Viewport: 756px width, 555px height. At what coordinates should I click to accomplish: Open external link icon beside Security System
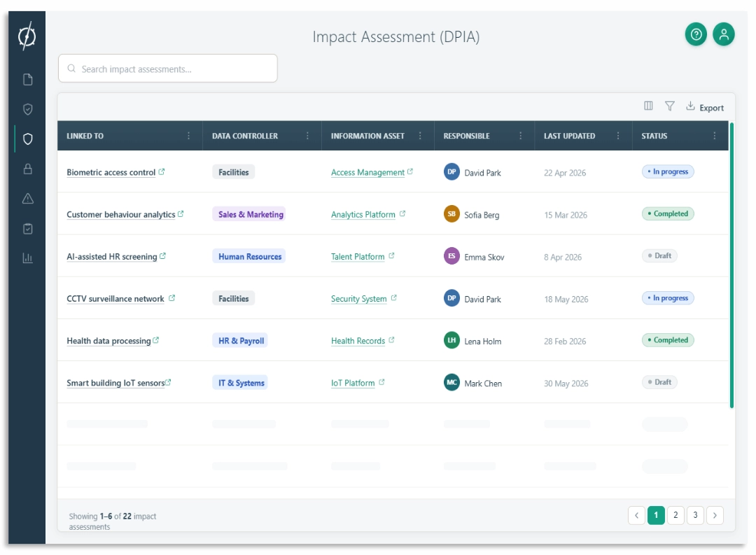click(x=394, y=298)
